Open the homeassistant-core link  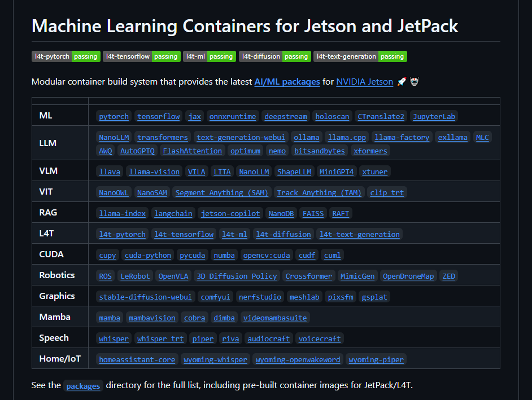coord(137,360)
